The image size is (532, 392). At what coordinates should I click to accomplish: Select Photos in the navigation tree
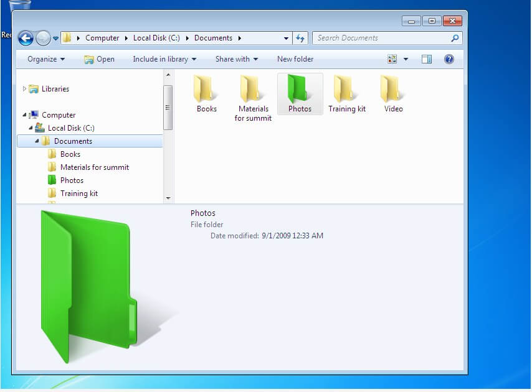pyautogui.click(x=72, y=180)
